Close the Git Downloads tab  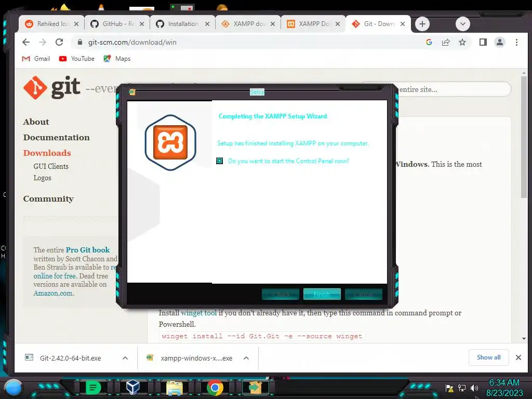(403, 24)
